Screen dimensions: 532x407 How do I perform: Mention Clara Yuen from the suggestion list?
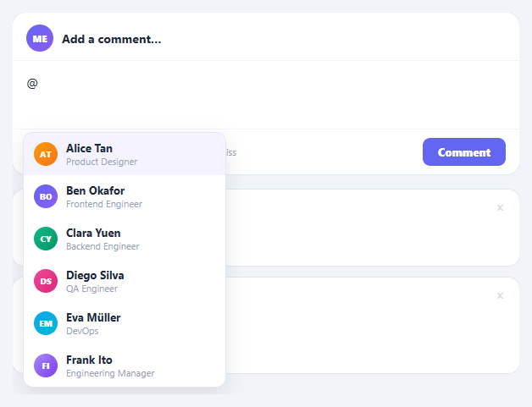tap(125, 239)
